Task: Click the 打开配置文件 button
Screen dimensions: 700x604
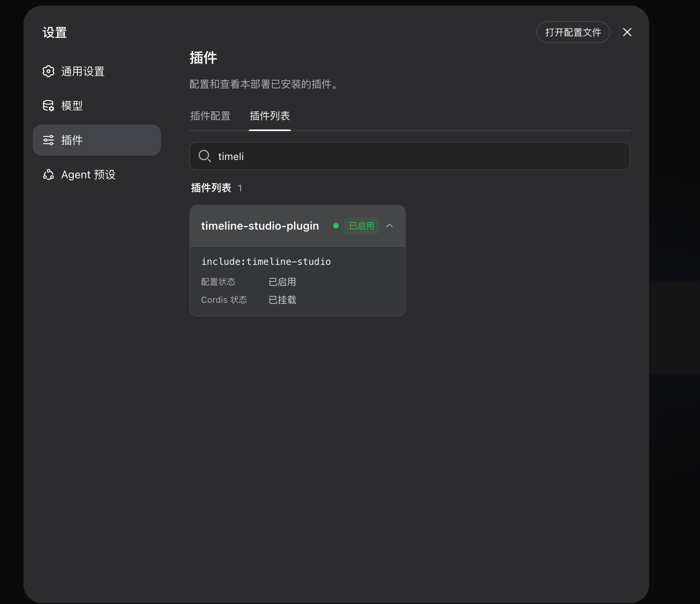Action: pos(573,32)
